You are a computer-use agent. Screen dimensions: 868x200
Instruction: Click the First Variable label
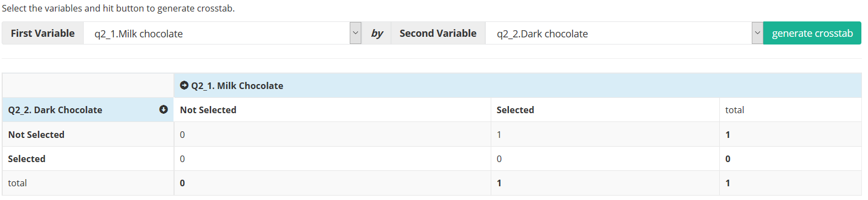coord(42,33)
